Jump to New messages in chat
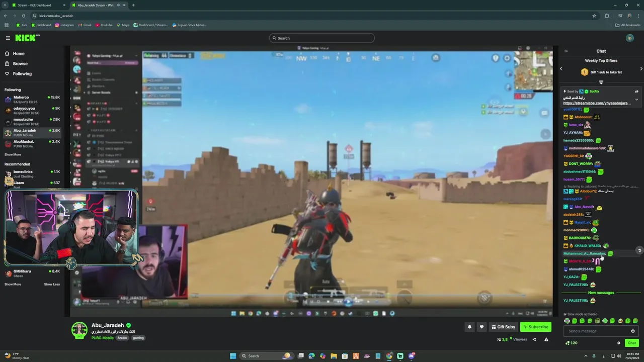This screenshot has height=362, width=644. click(601, 293)
